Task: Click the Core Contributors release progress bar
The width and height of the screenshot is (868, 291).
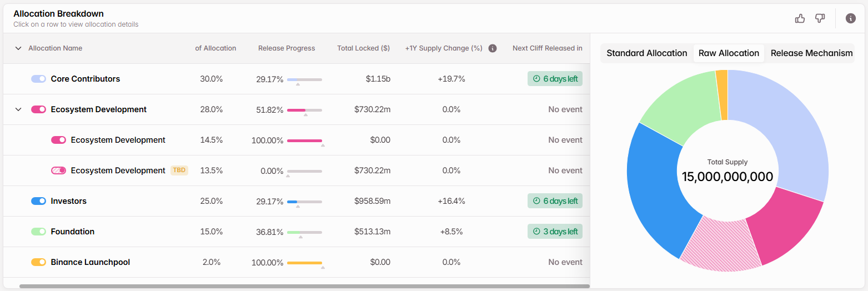Action: (304, 79)
